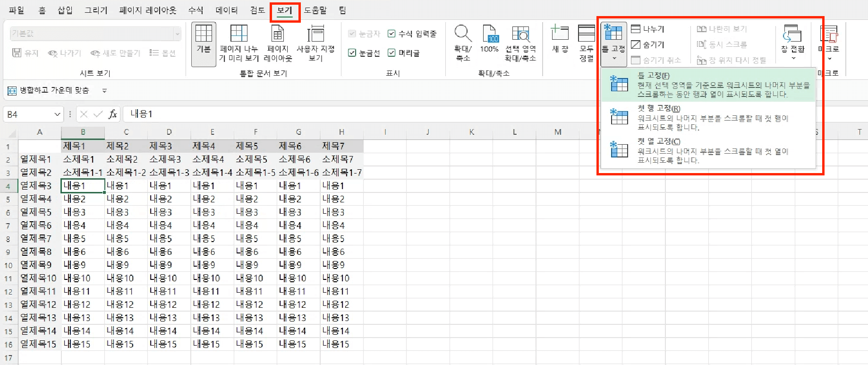
Task: Open the 검토 tab
Action: (257, 10)
